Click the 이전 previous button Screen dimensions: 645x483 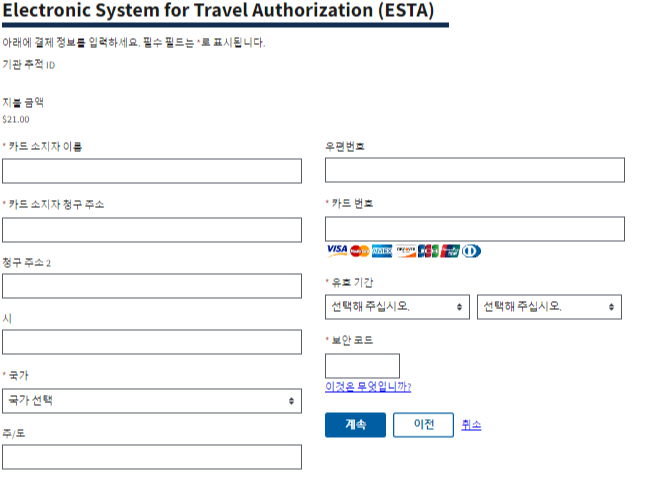click(x=423, y=425)
